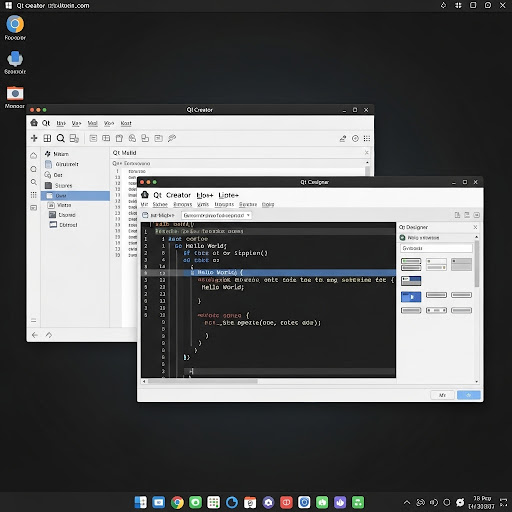Click the clock and date in the taskbar
The width and height of the screenshot is (512, 512).
click(x=482, y=502)
